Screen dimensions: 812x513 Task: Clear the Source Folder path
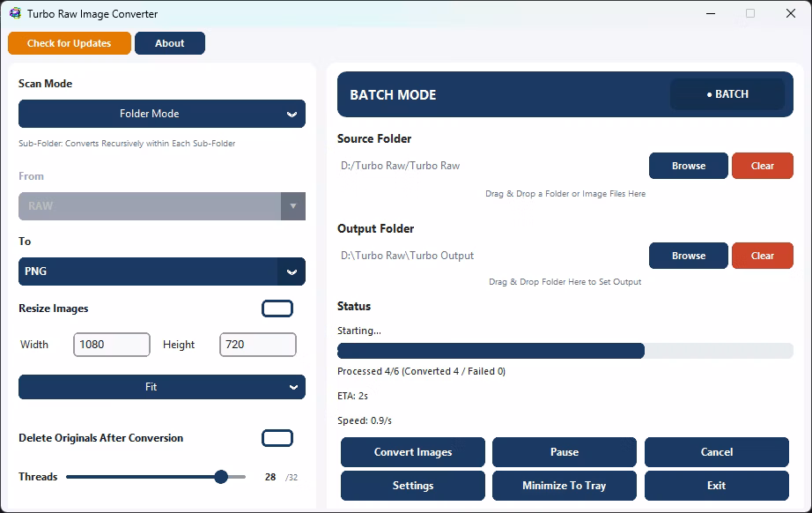763,166
